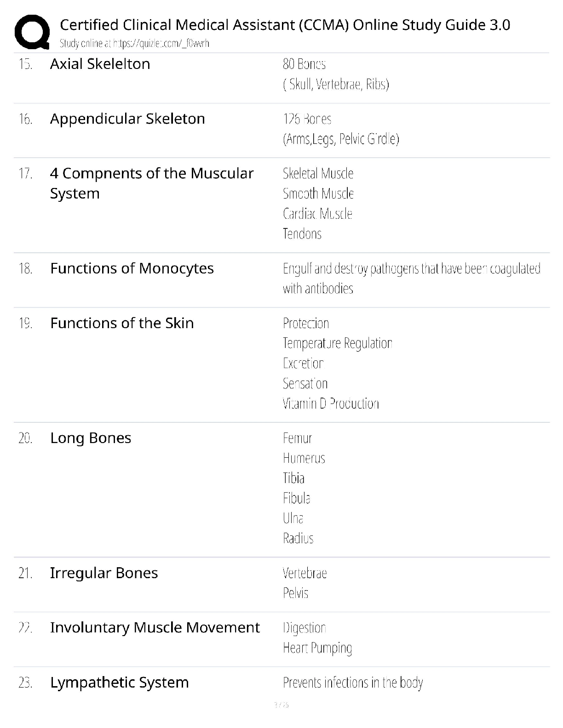The image size is (563, 728).
Task: Click the Long Bones term
Action: point(91,438)
